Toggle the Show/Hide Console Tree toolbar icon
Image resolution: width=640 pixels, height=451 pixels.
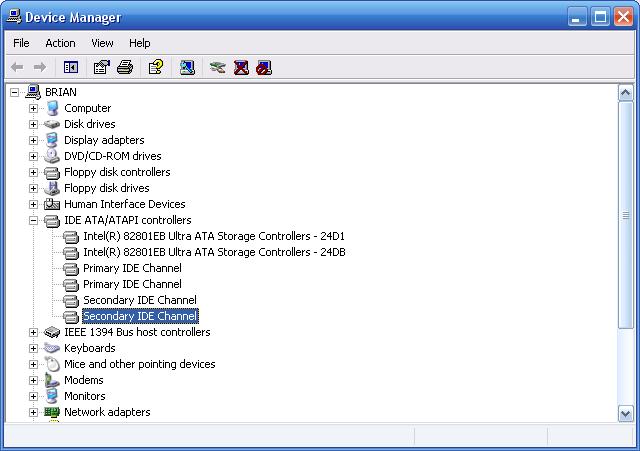pos(71,67)
